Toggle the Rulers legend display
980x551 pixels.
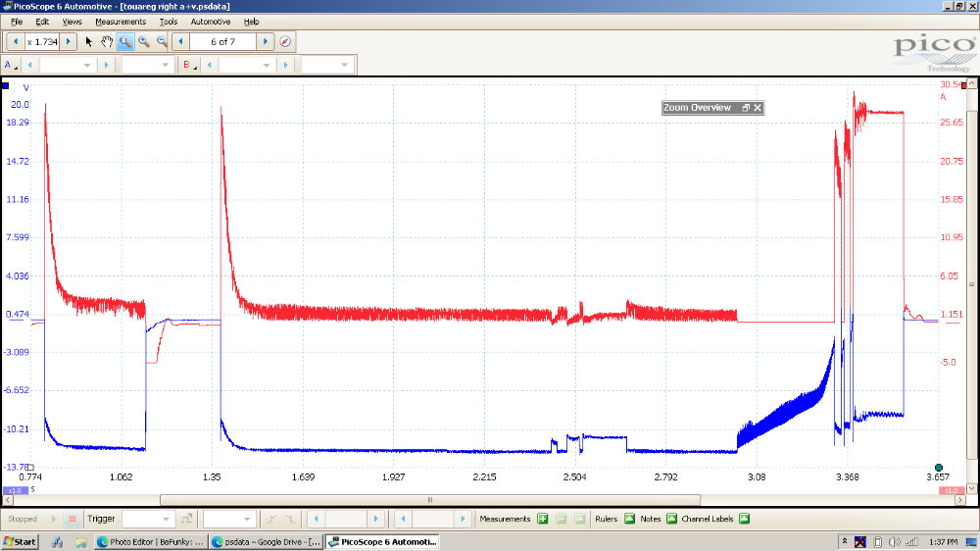click(x=629, y=519)
